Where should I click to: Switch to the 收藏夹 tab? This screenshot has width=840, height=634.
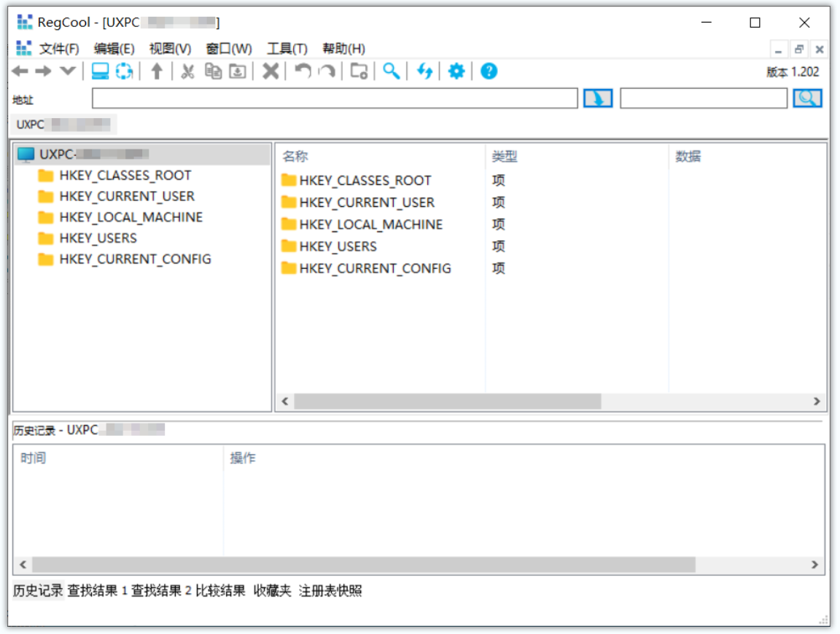coord(272,590)
